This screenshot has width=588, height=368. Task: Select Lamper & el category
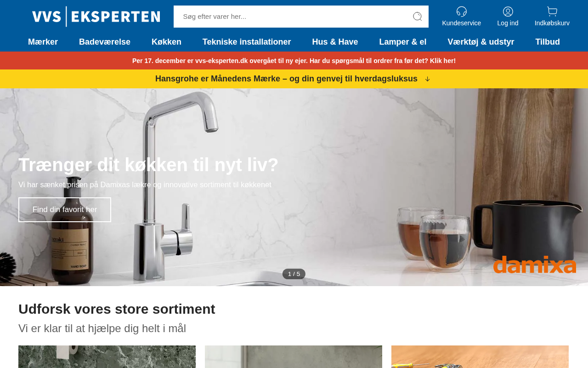(403, 42)
